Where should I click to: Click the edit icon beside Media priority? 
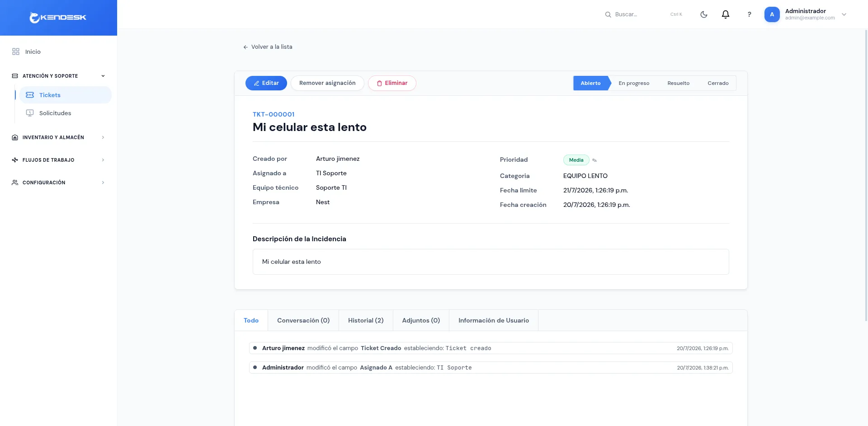tap(594, 160)
